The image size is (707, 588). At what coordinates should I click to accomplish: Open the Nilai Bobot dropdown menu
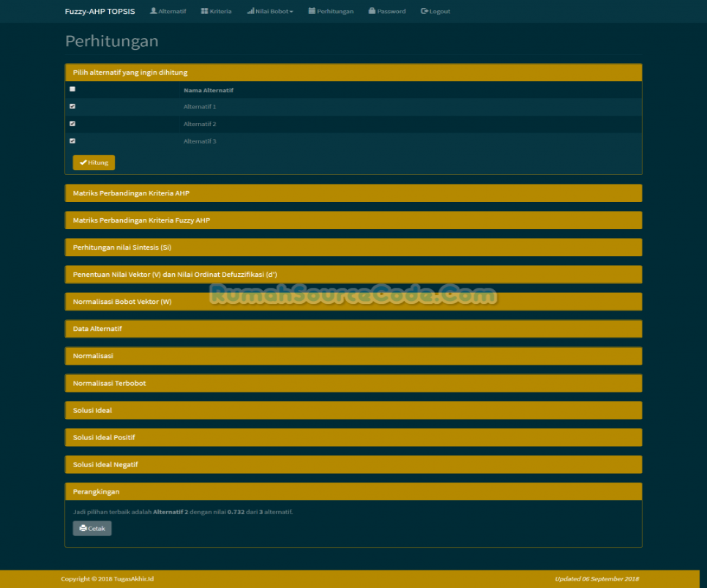click(269, 10)
